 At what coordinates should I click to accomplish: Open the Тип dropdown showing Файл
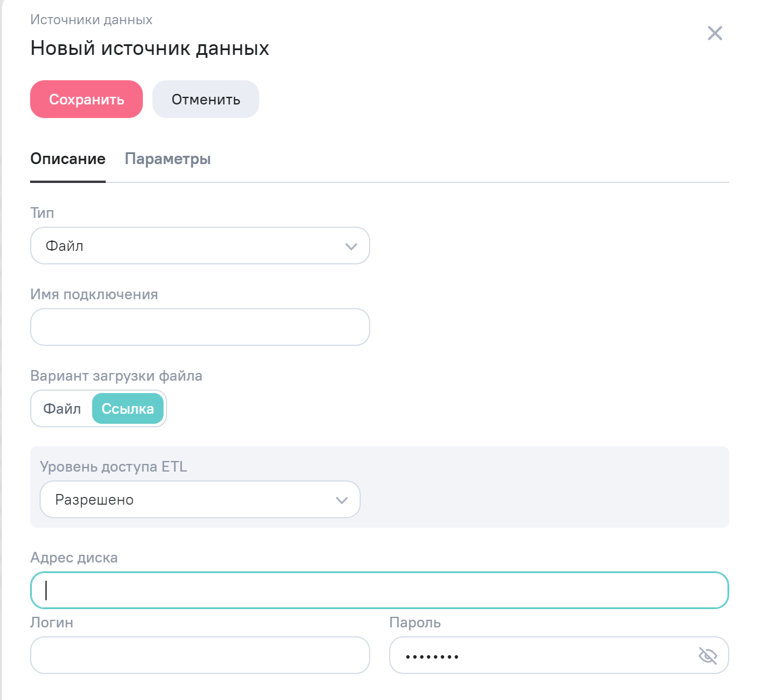(200, 246)
